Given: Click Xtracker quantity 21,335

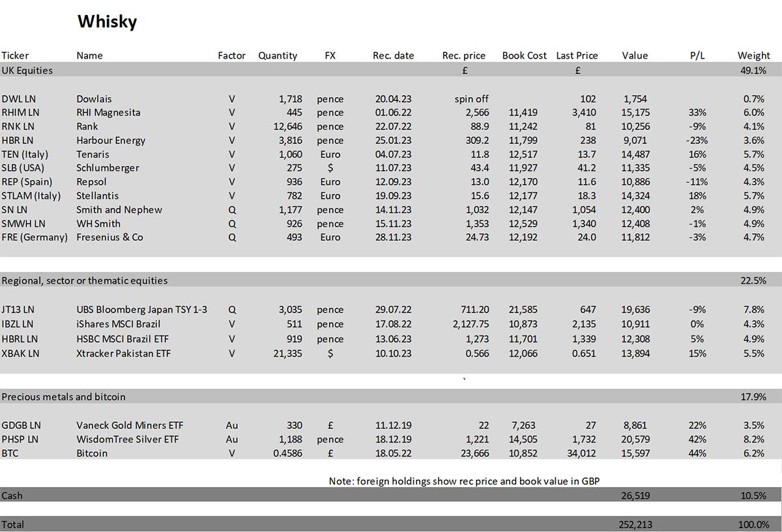Looking at the screenshot, I should (287, 353).
